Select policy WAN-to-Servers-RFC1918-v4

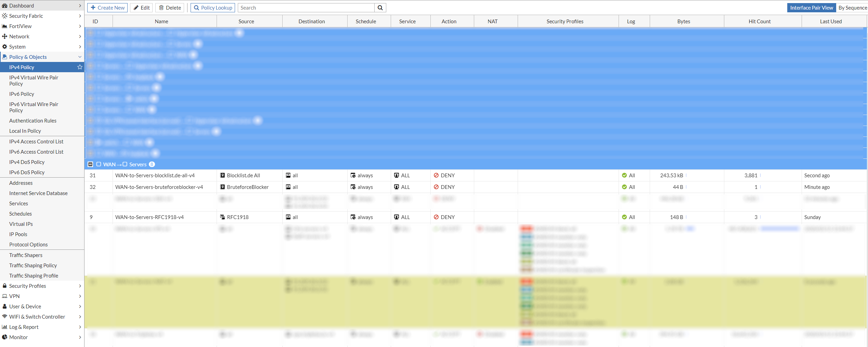[x=150, y=217]
